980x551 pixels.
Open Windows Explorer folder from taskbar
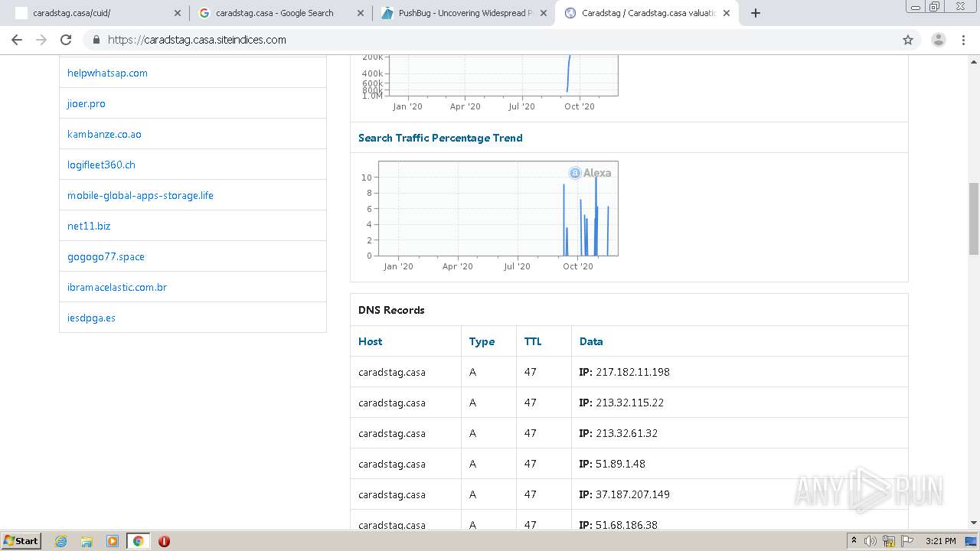click(x=87, y=540)
